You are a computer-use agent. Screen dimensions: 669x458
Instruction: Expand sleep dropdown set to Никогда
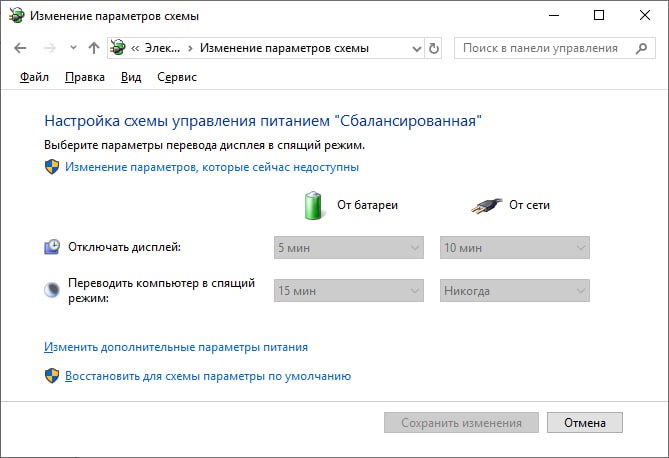[514, 291]
